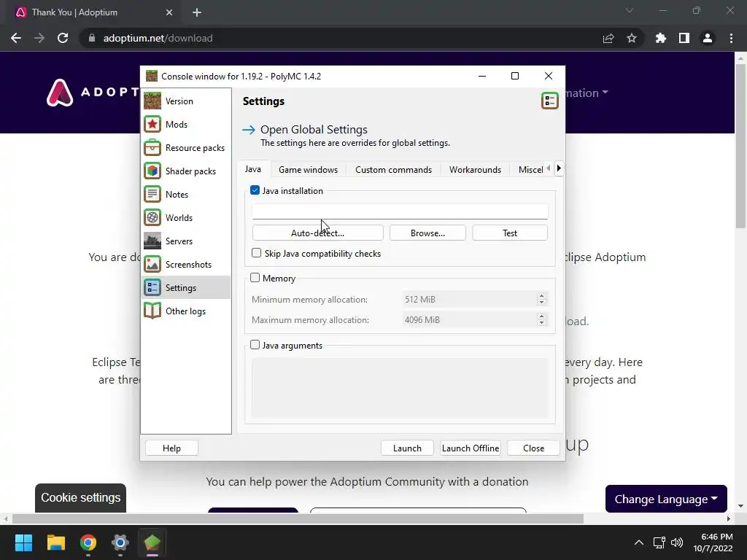The image size is (747, 560).
Task: Bookmark this page with the star icon
Action: pyautogui.click(x=631, y=38)
